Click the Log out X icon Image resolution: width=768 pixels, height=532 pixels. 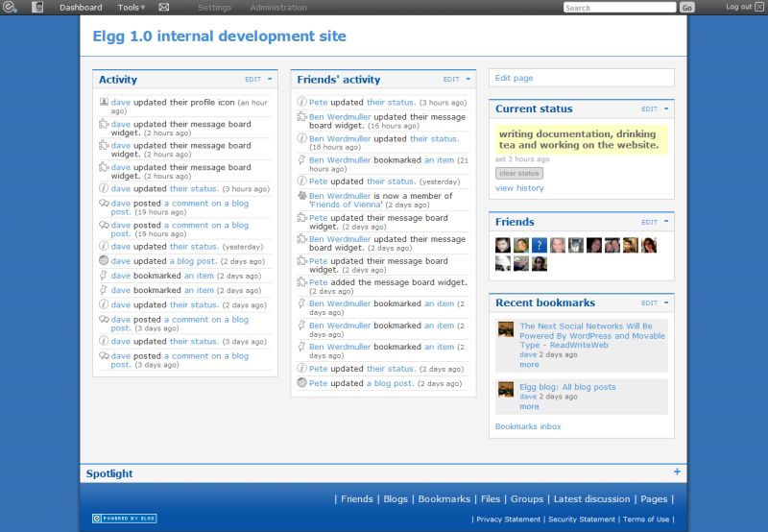pos(759,7)
